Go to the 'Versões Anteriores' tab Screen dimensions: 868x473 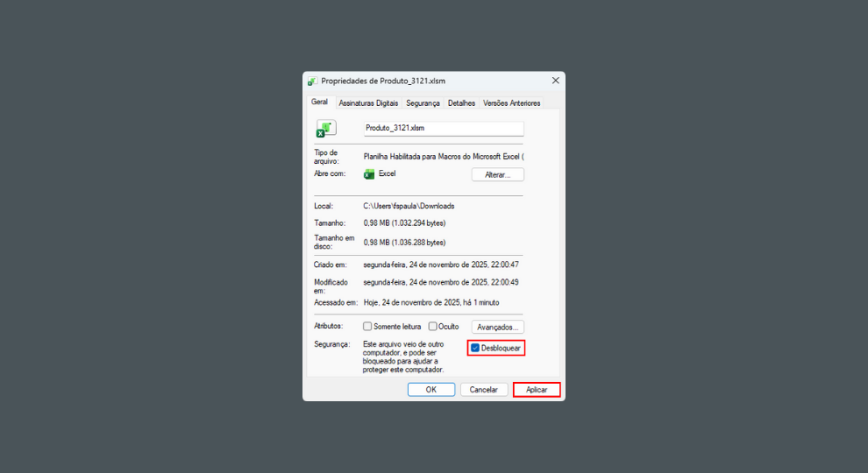point(511,103)
